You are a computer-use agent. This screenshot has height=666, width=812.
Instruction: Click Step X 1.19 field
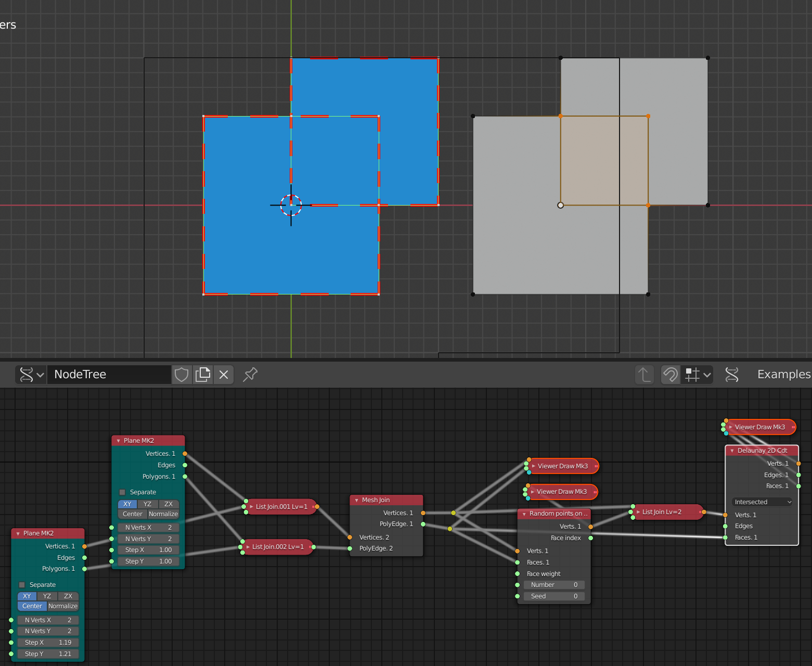(48, 643)
